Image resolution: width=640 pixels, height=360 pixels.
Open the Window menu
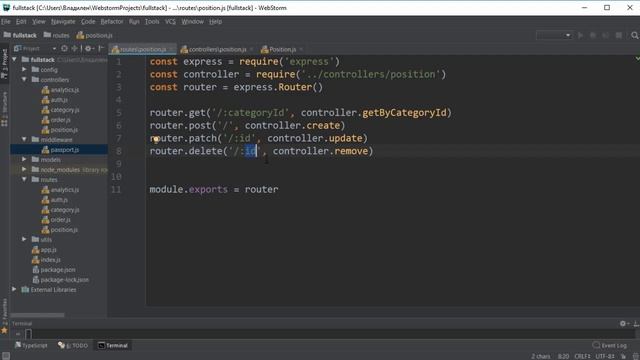pyautogui.click(x=192, y=22)
